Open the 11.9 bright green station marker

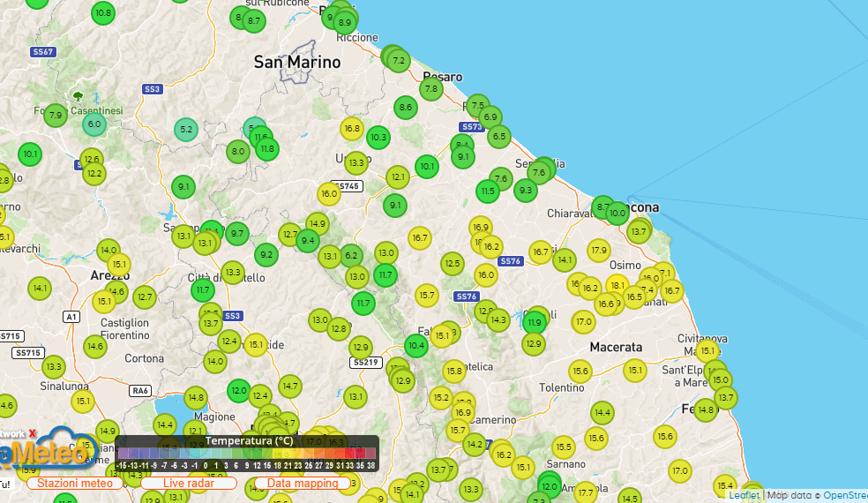pos(535,323)
